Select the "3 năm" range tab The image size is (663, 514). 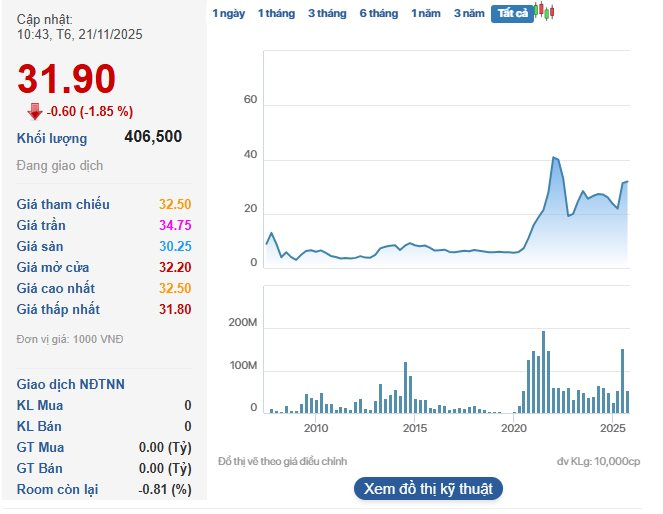[x=469, y=13]
